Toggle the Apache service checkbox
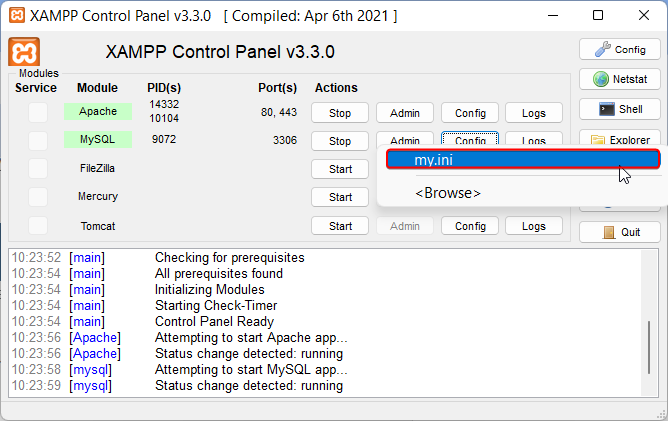 tap(38, 112)
